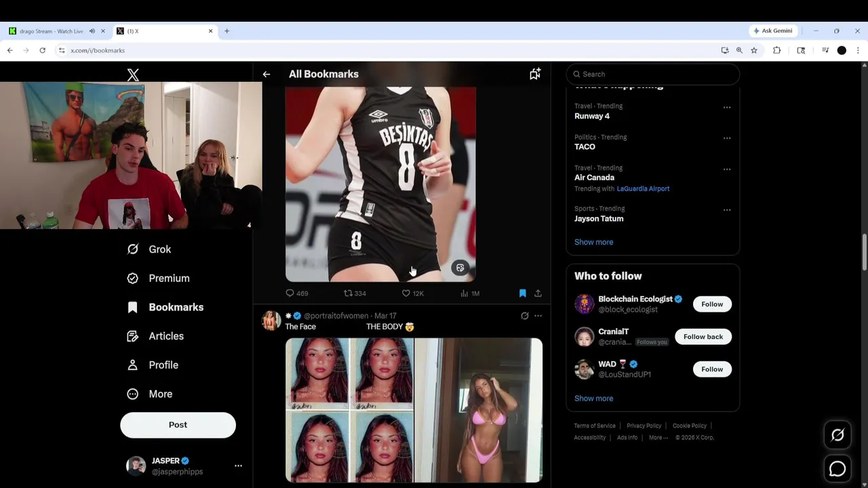Open Blockchain Ecologist avatar
Viewport: 868px width, 488px height.
coord(584,304)
